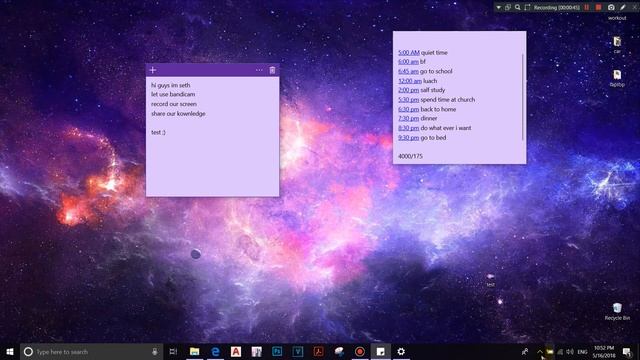The width and height of the screenshot is (640, 360).
Task: Open the clock showing 10:52 PM
Action: (x=604, y=351)
